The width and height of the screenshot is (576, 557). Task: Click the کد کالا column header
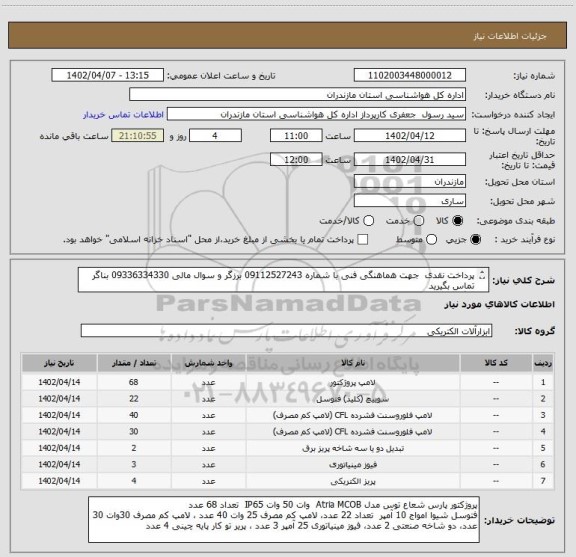pyautogui.click(x=496, y=363)
